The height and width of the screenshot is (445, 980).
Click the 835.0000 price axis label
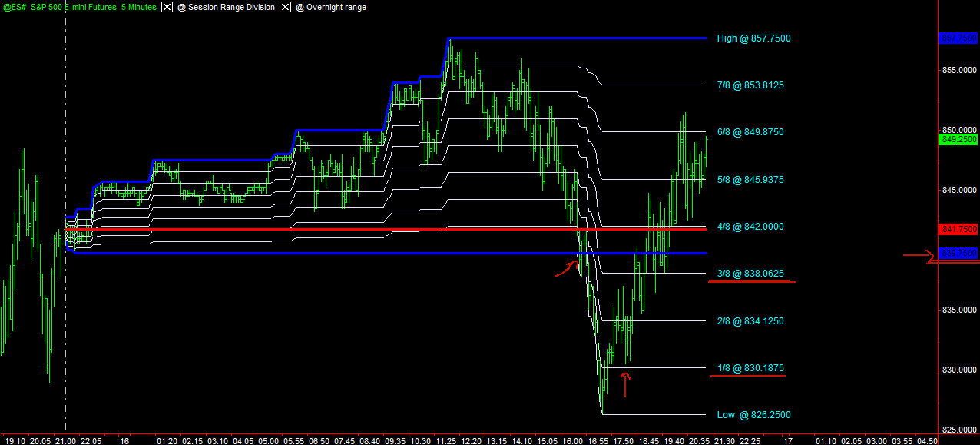960,310
